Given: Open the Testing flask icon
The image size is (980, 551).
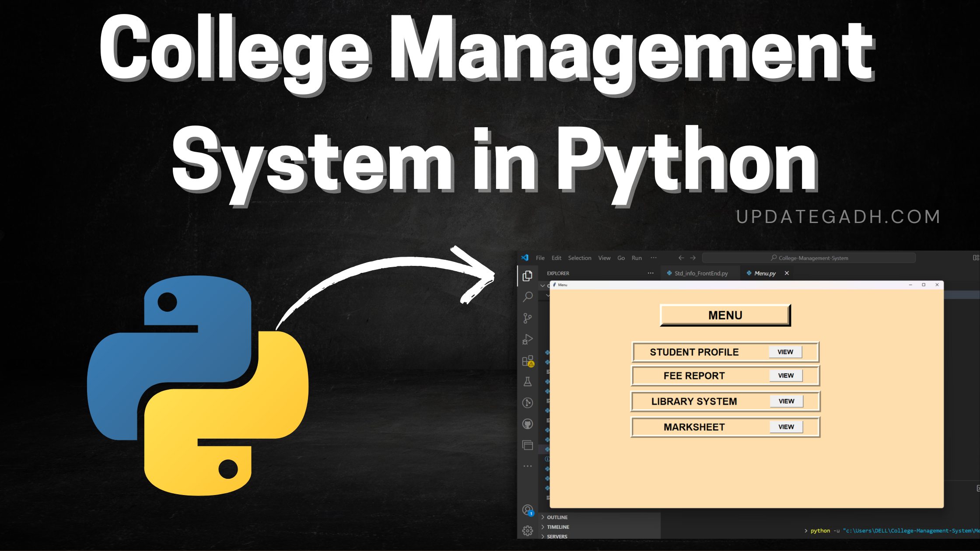Looking at the screenshot, I should click(528, 382).
